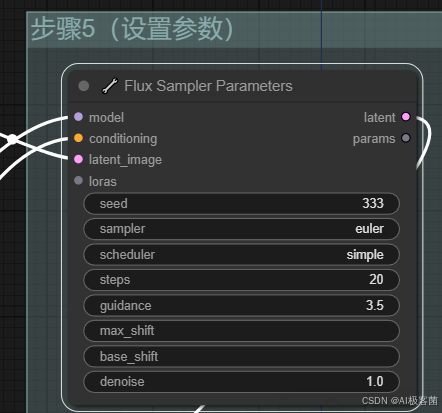The width and height of the screenshot is (442, 413).
Task: Click the purple model input socket
Action: [x=78, y=117]
